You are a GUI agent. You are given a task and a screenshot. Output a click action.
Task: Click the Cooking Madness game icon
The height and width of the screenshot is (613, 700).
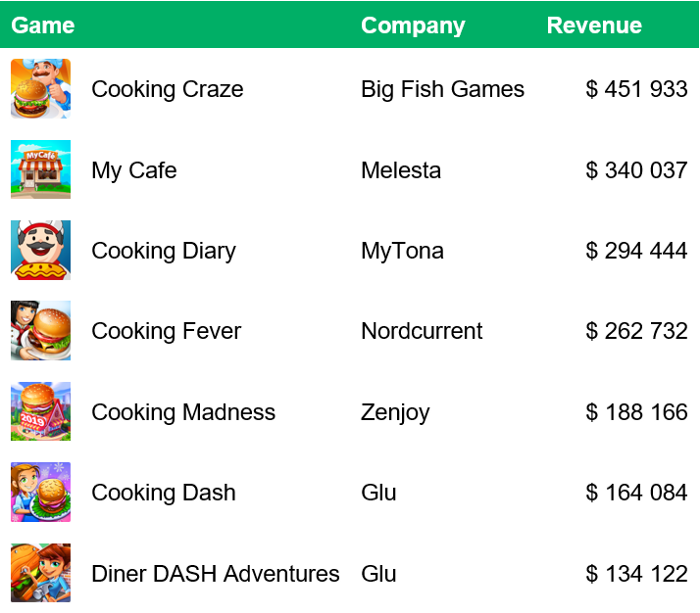coord(41,411)
